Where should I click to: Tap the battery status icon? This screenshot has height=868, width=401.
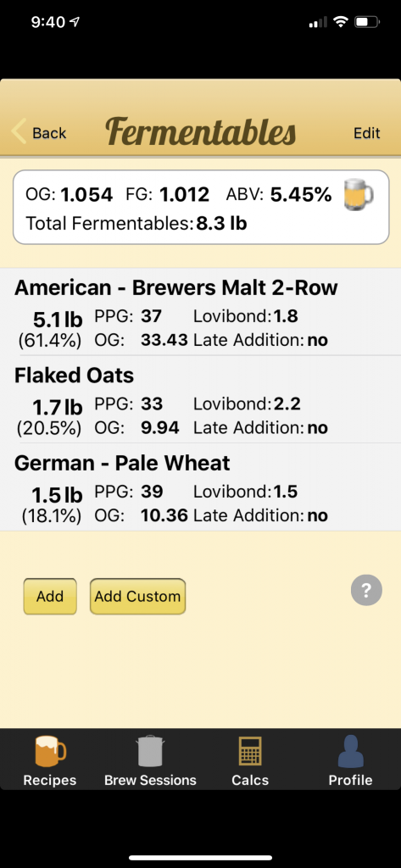click(367, 23)
